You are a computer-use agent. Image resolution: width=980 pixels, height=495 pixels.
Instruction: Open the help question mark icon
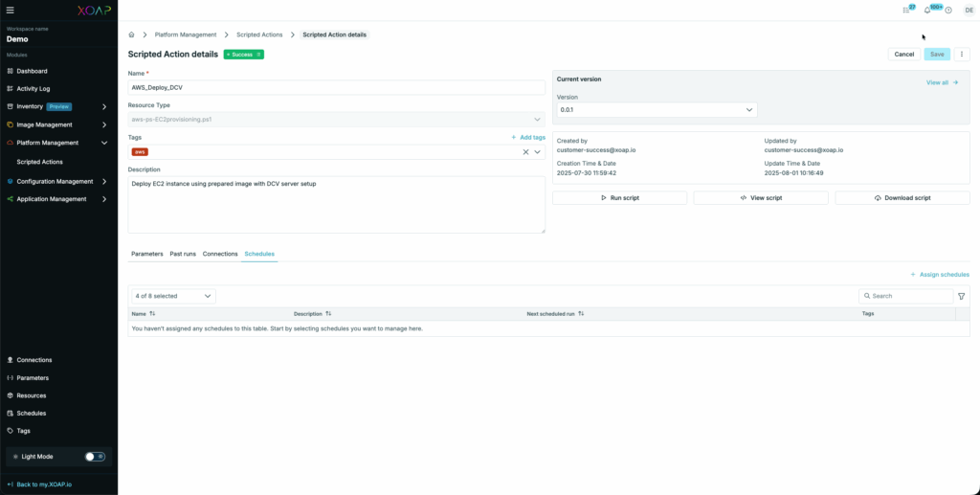(948, 11)
